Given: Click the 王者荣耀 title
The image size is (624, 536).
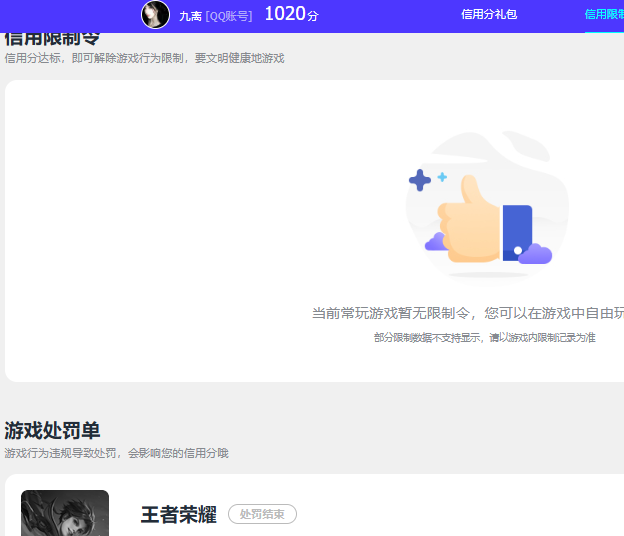Looking at the screenshot, I should [x=179, y=515].
